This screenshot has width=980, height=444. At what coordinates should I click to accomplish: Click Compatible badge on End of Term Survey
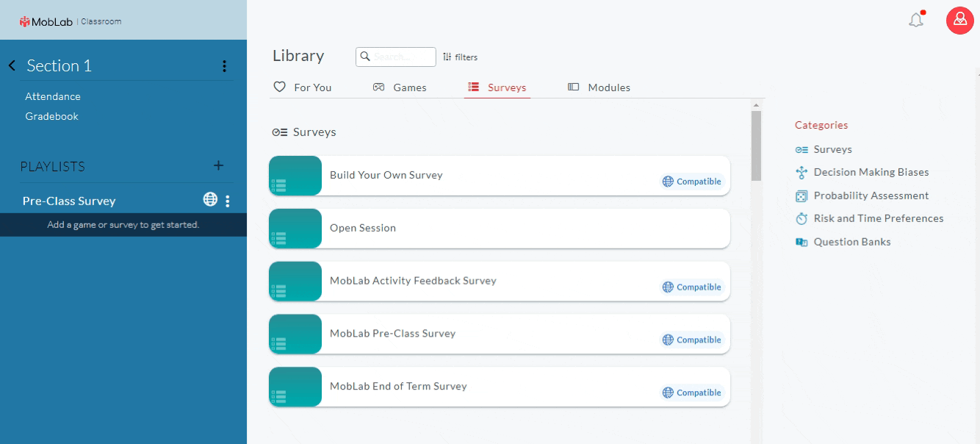point(692,393)
